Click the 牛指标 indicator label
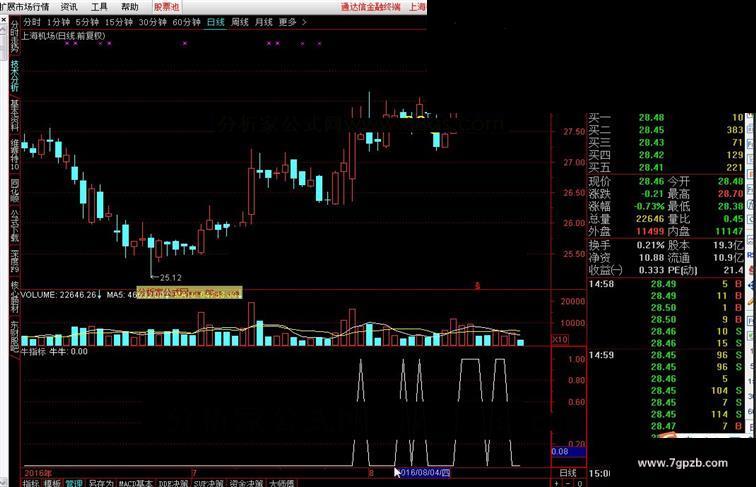The height and width of the screenshot is (487, 756). pyautogui.click(x=33, y=352)
